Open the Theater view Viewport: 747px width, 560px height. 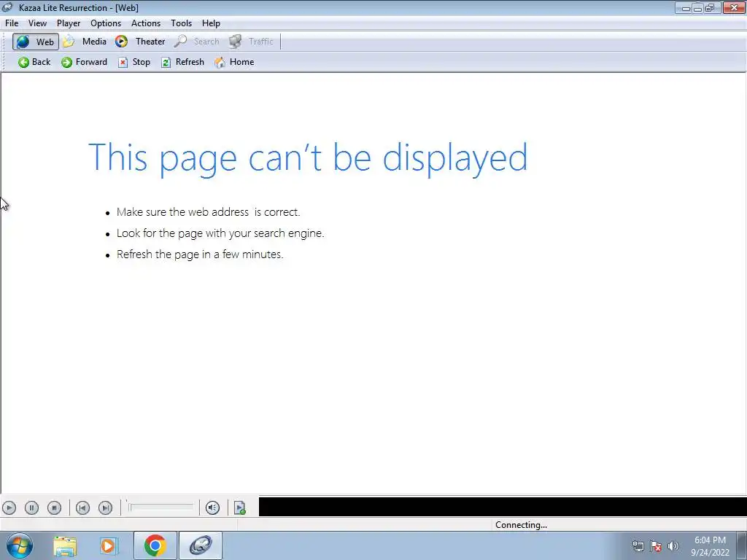click(141, 42)
